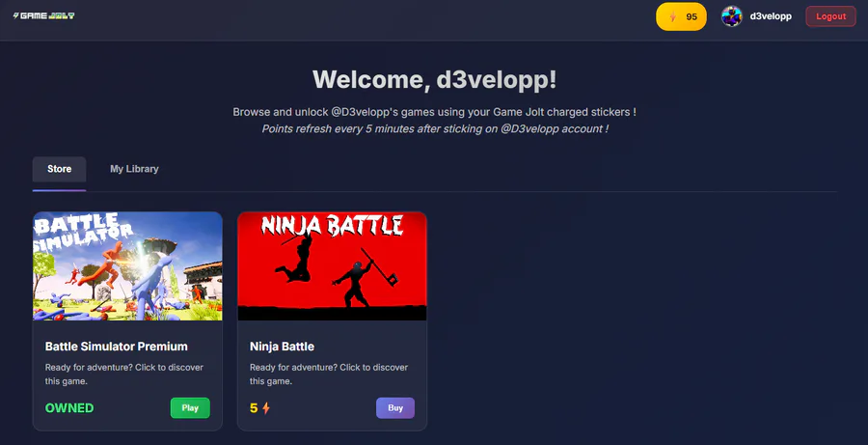Viewport: 868px width, 445px height.
Task: Click the Battle Simulator Premium title
Action: [x=117, y=347]
